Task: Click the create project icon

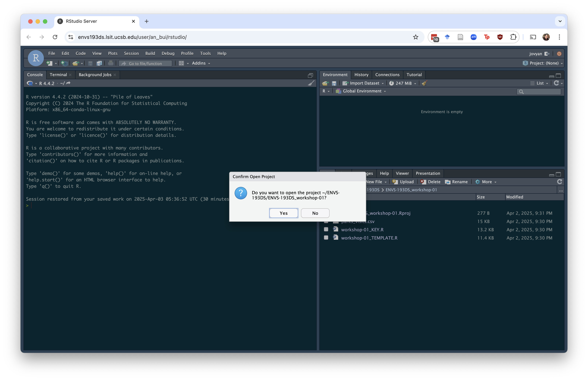Action: [64, 63]
